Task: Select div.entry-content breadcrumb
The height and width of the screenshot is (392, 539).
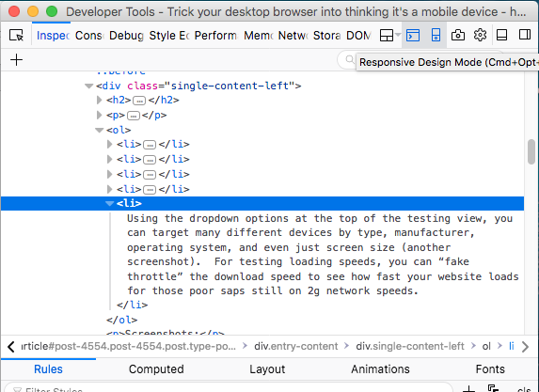Action: 296,346
